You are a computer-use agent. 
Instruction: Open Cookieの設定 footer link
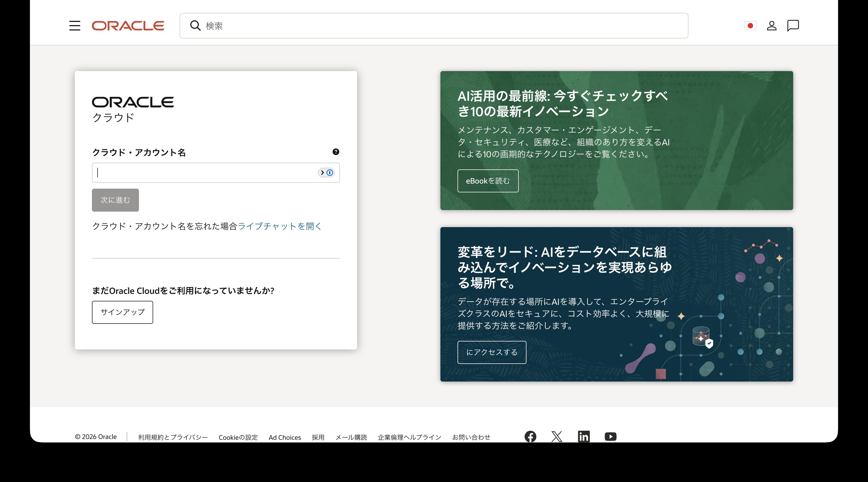click(x=238, y=437)
